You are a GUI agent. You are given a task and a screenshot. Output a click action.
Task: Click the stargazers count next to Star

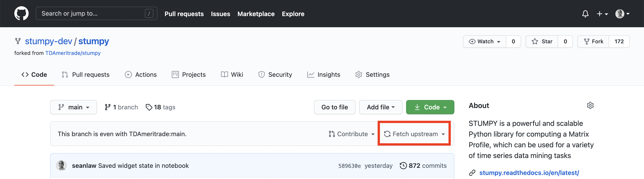565,42
